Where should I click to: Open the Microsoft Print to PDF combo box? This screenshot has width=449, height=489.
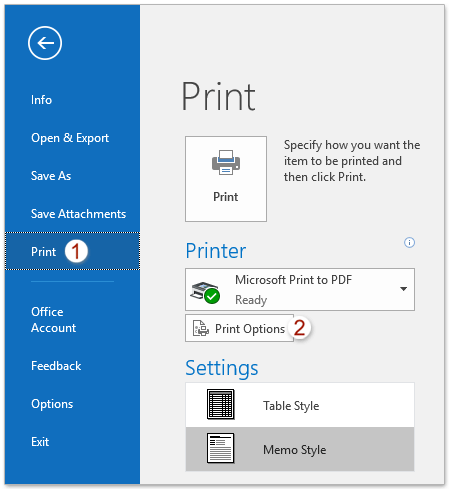click(x=300, y=289)
